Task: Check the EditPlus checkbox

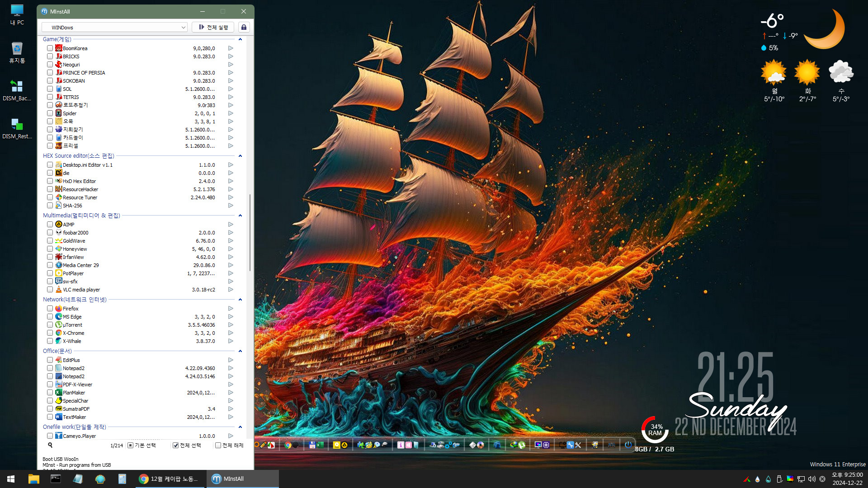Action: [50, 360]
